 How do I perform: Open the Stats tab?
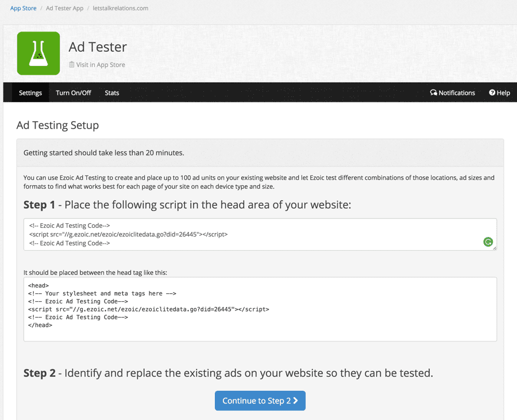(x=112, y=93)
